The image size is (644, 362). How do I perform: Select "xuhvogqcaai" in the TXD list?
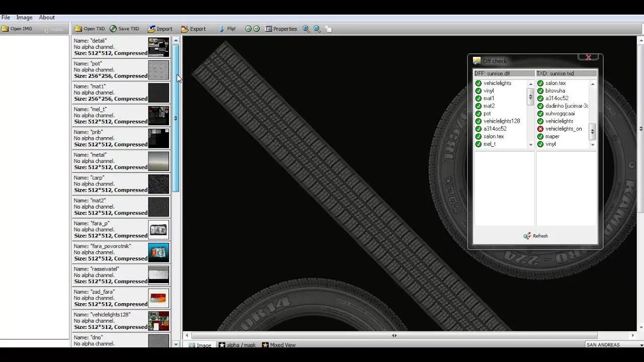click(559, 114)
